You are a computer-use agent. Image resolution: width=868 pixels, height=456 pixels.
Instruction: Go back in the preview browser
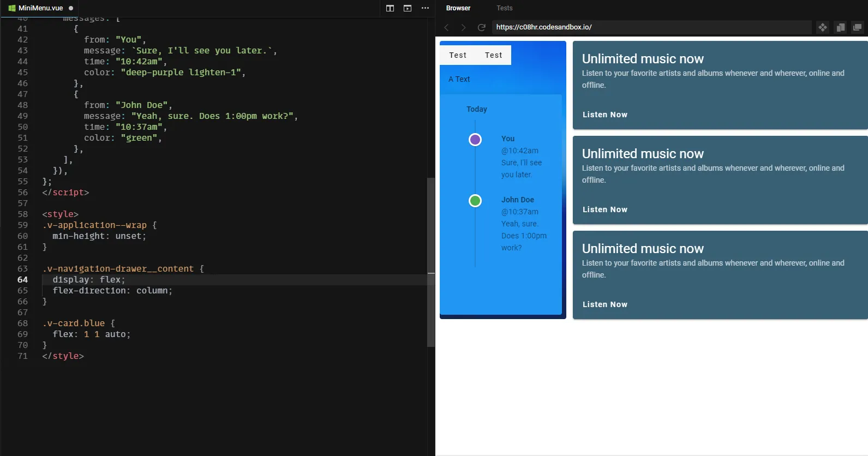point(446,27)
